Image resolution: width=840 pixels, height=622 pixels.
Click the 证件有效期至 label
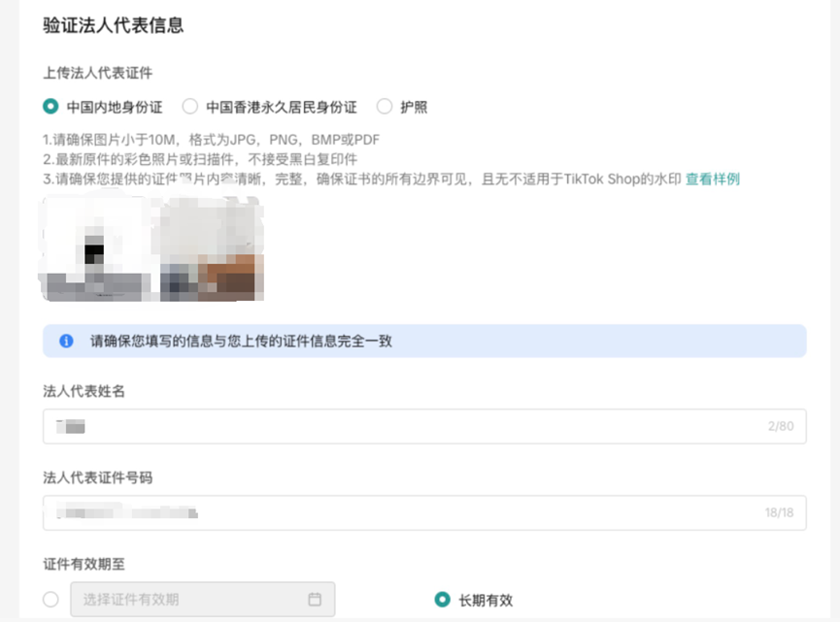84,564
